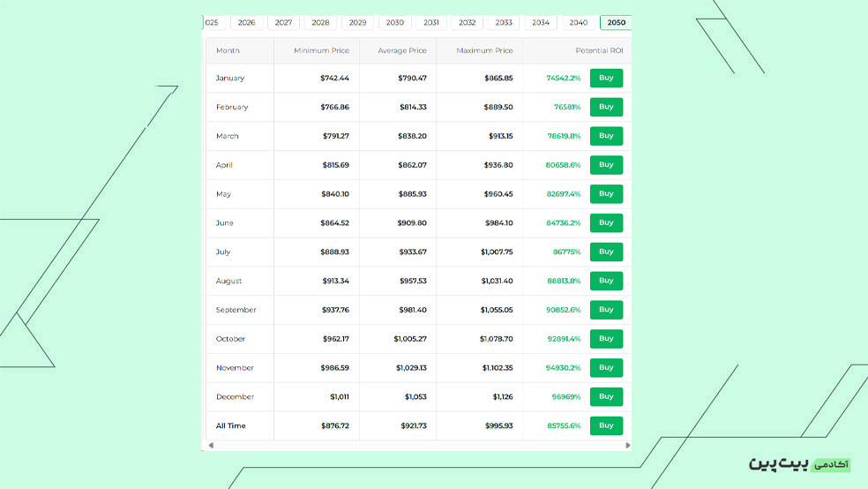This screenshot has height=489, width=868.
Task: Click Buy in the All Time row
Action: pyautogui.click(x=606, y=425)
